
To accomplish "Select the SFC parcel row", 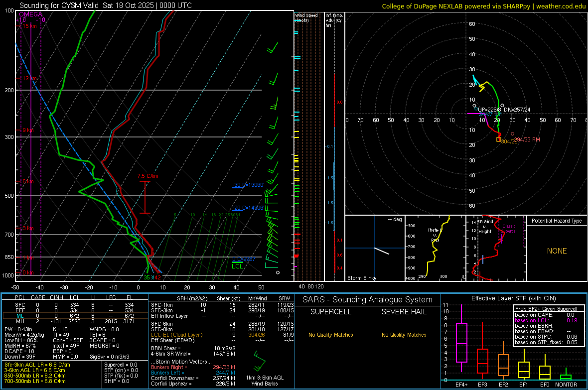I will (75, 305).
